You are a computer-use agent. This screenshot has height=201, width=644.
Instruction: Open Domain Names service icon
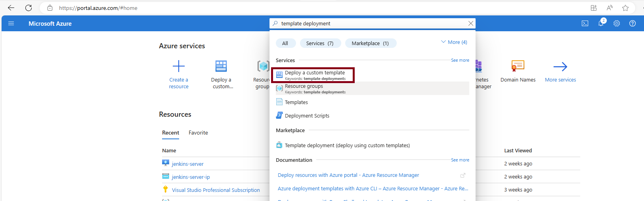tap(518, 66)
